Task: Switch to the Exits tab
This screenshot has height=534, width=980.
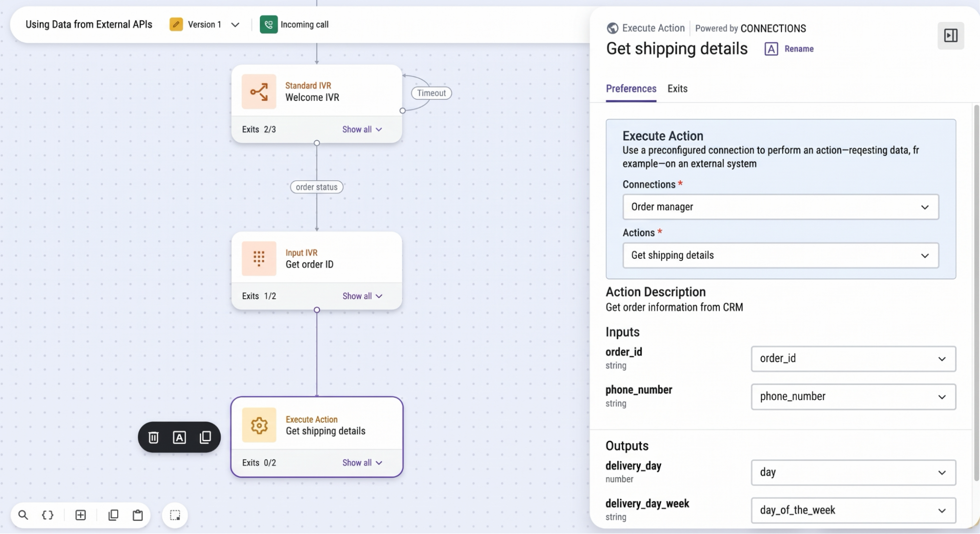Action: 677,89
